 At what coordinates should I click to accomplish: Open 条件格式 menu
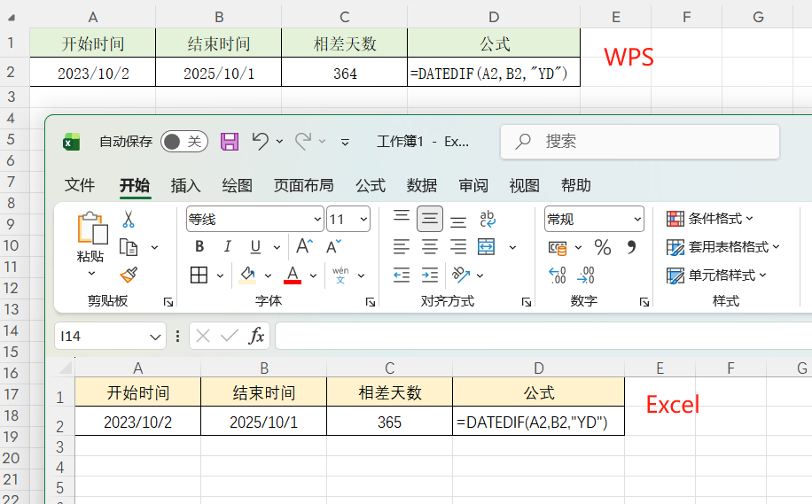pyautogui.click(x=709, y=219)
